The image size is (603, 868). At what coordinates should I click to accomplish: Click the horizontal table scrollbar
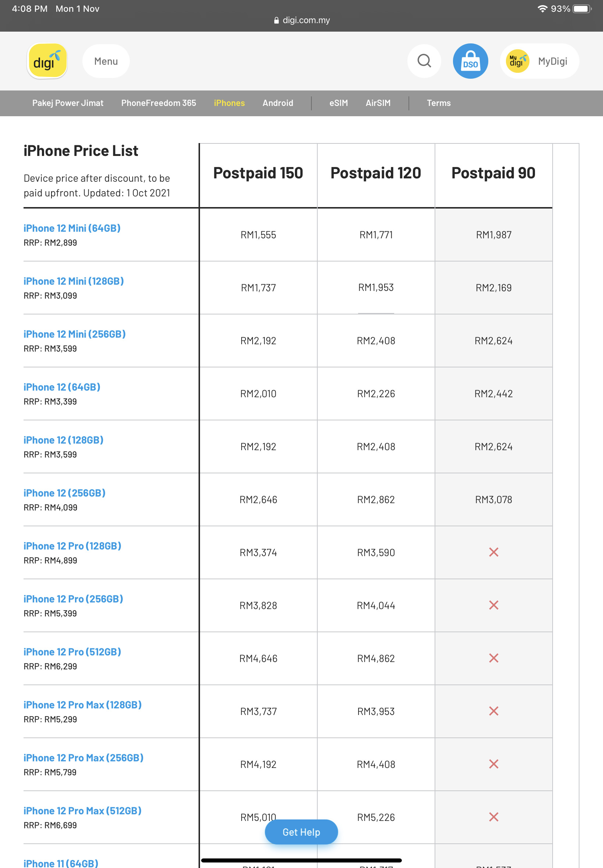(x=301, y=860)
